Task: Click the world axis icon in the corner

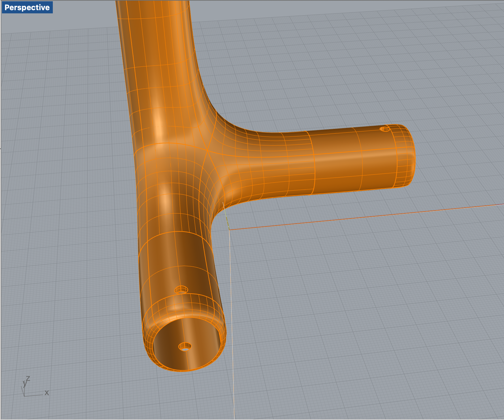Action: click(34, 386)
